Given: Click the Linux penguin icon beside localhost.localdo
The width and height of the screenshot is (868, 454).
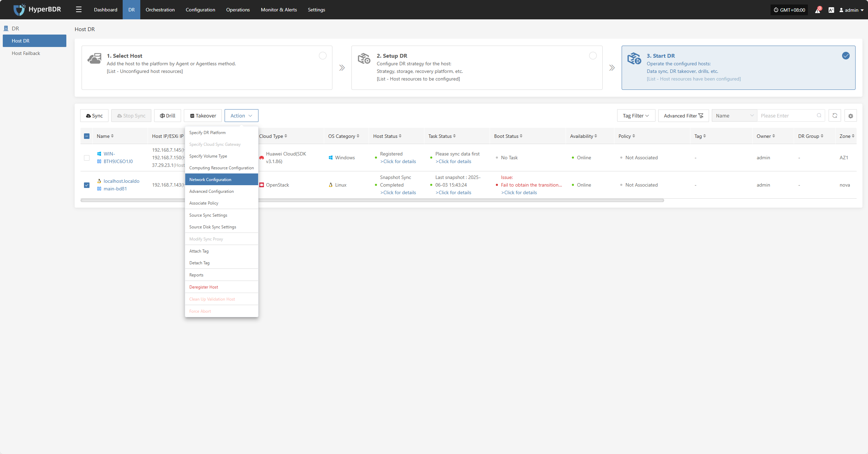Looking at the screenshot, I should coord(99,181).
